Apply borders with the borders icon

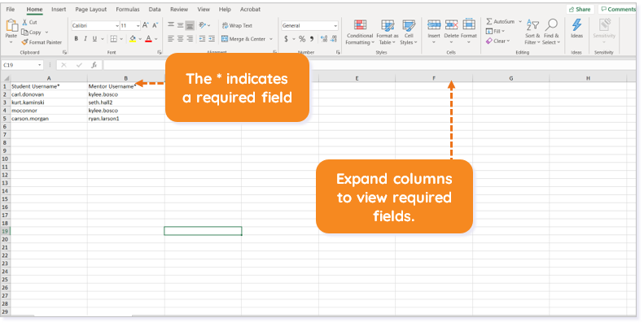pyautogui.click(x=114, y=38)
